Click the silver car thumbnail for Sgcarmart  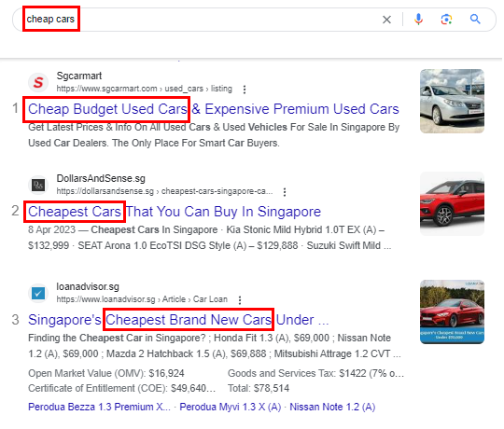tap(452, 101)
